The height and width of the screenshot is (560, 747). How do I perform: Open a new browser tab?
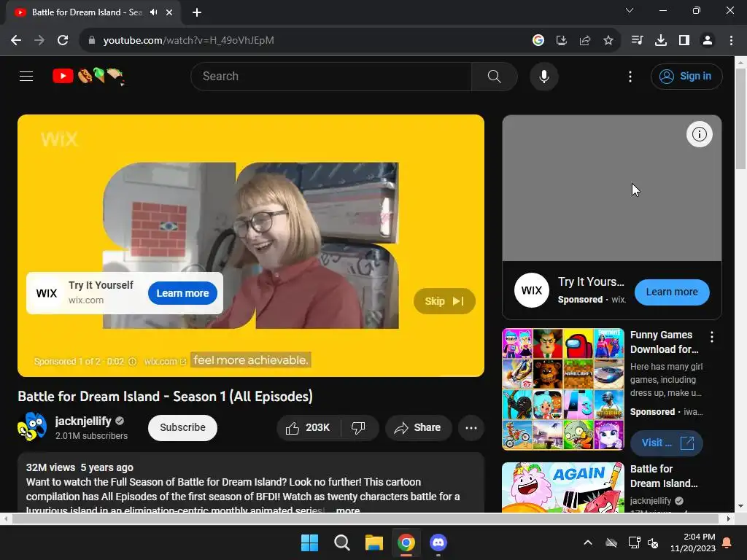[x=197, y=12]
